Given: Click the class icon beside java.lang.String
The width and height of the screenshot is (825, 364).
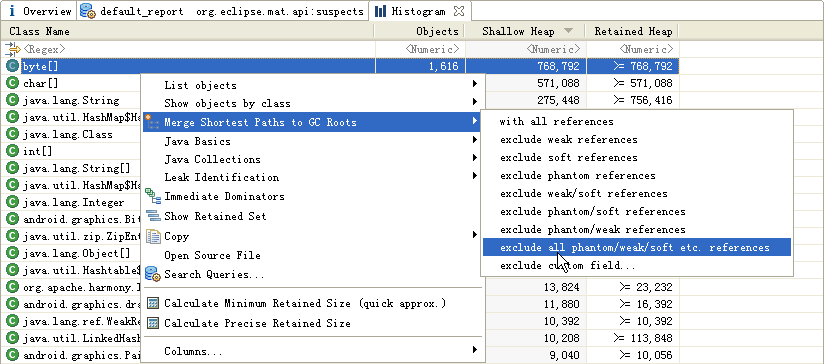Looking at the screenshot, I should tap(13, 100).
